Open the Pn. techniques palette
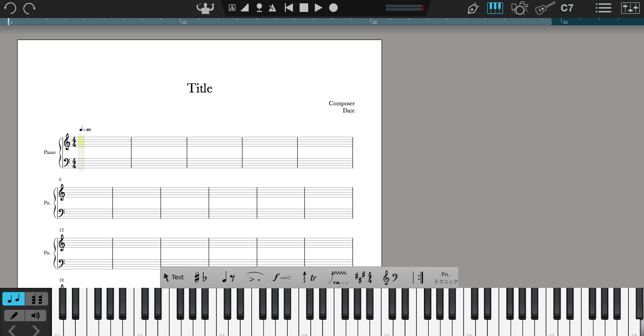This screenshot has height=336, width=644. (x=445, y=277)
